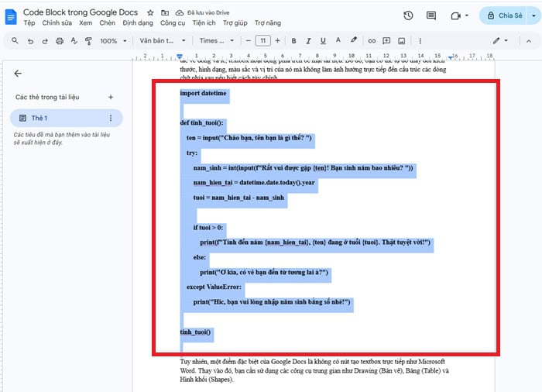Star the document Code Block trong Google Docs

(x=150, y=13)
